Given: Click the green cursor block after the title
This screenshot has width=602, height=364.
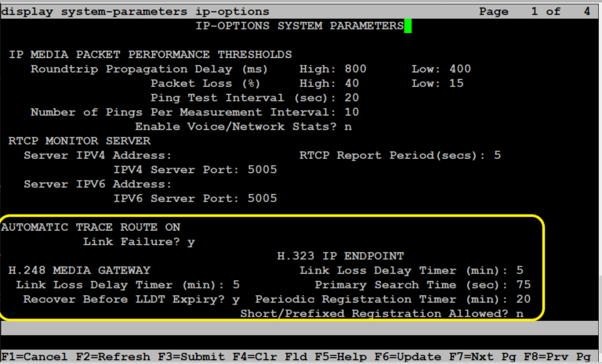Looking at the screenshot, I should (x=408, y=26).
